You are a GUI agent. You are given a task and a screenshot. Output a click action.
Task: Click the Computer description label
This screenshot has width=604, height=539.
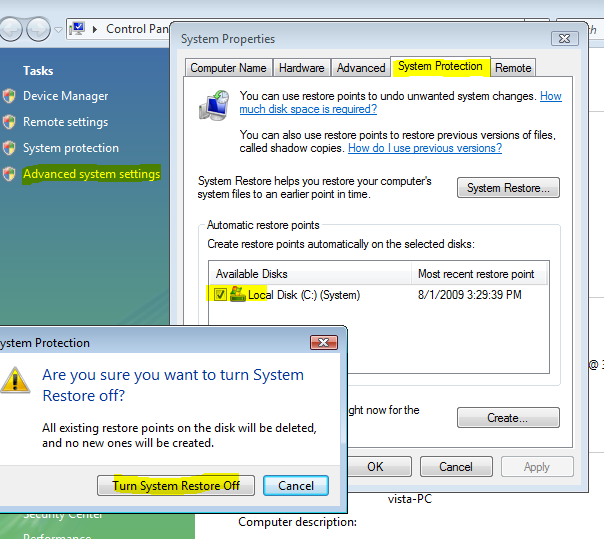(297, 522)
